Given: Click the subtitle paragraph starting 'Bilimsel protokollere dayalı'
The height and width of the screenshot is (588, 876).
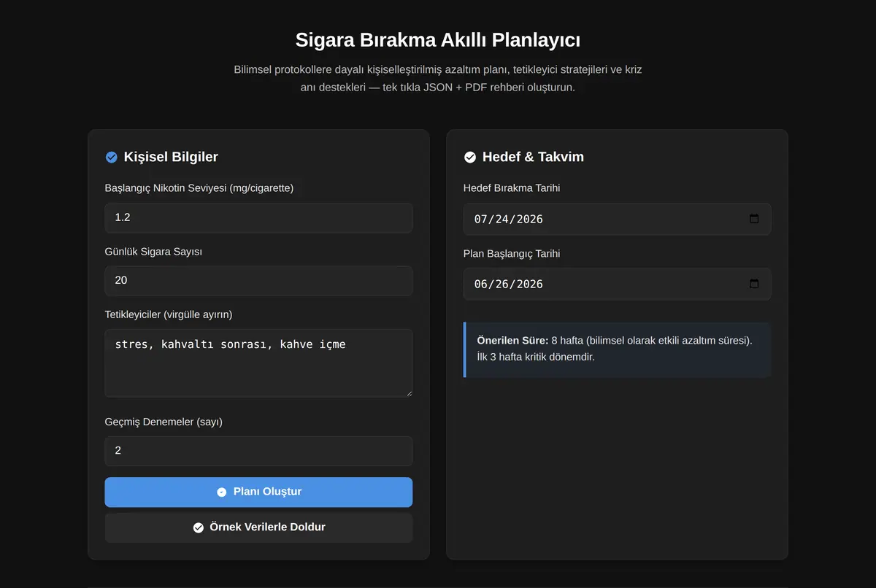Looking at the screenshot, I should [438, 79].
